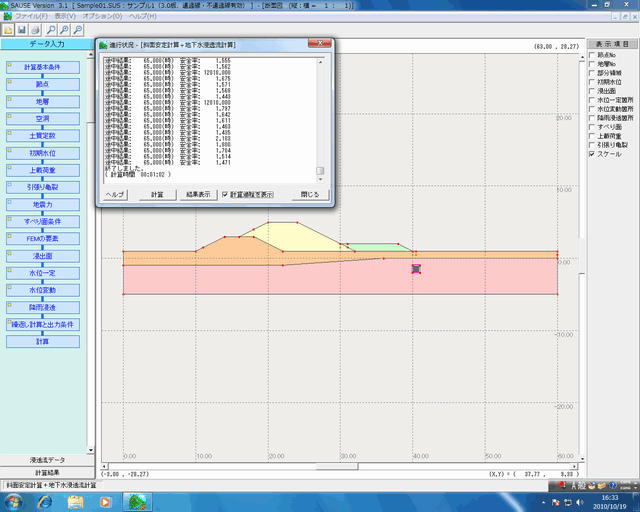The width and height of the screenshot is (640, 512).
Task: Toggle 水位一定箇所 display checkbox
Action: (x=592, y=100)
